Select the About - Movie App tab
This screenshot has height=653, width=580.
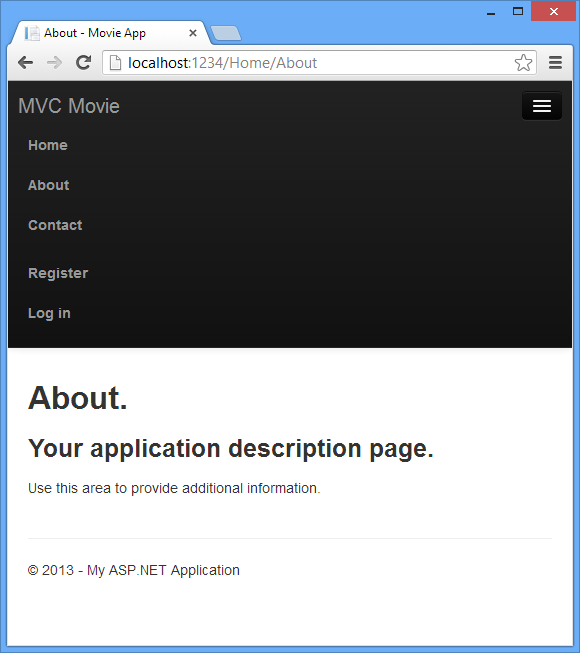pyautogui.click(x=110, y=33)
